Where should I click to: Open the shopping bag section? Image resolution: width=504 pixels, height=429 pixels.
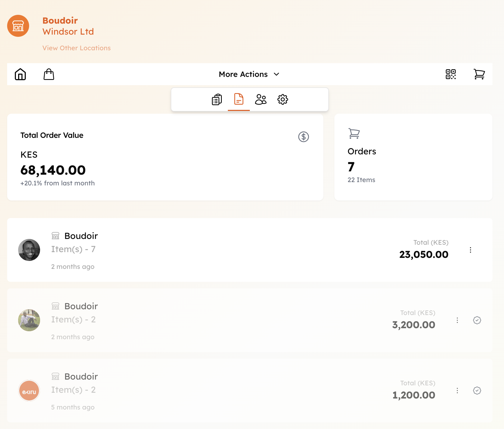point(49,74)
